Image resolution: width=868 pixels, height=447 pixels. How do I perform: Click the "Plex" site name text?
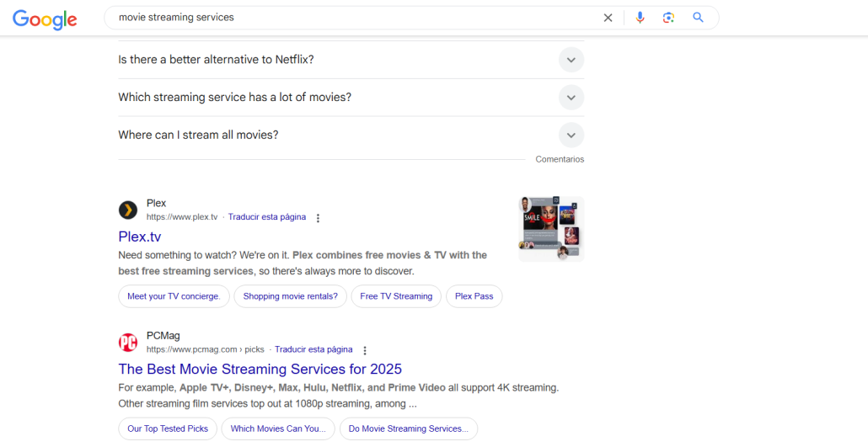(x=156, y=203)
